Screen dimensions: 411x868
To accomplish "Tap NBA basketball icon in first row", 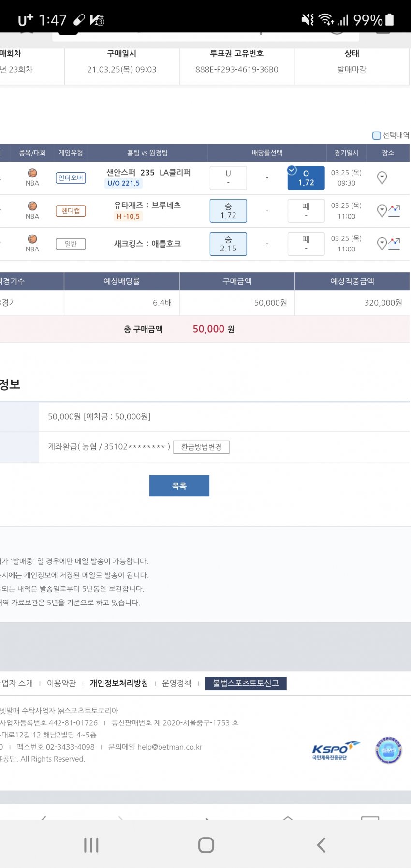I will tap(32, 173).
